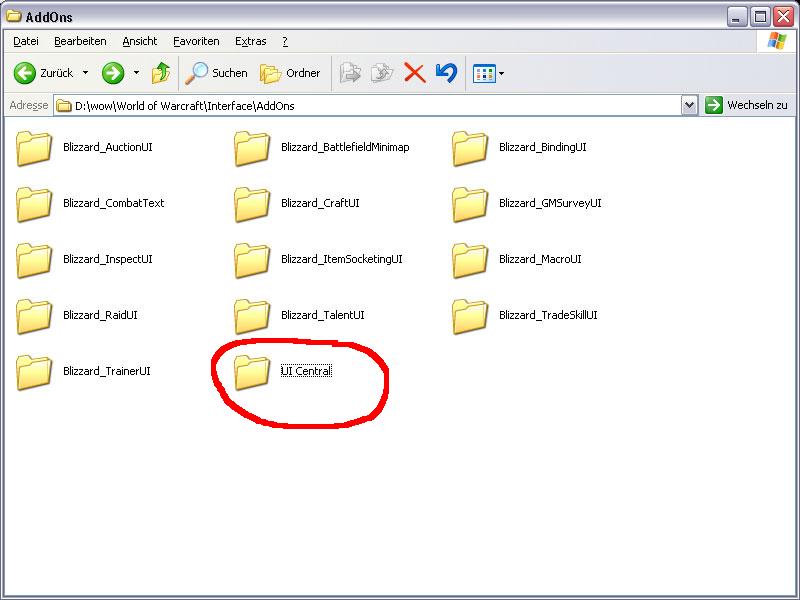Select the Blizzard_TradeSkillUI folder icon
Image resolution: width=800 pixels, height=600 pixels.
pos(469,317)
